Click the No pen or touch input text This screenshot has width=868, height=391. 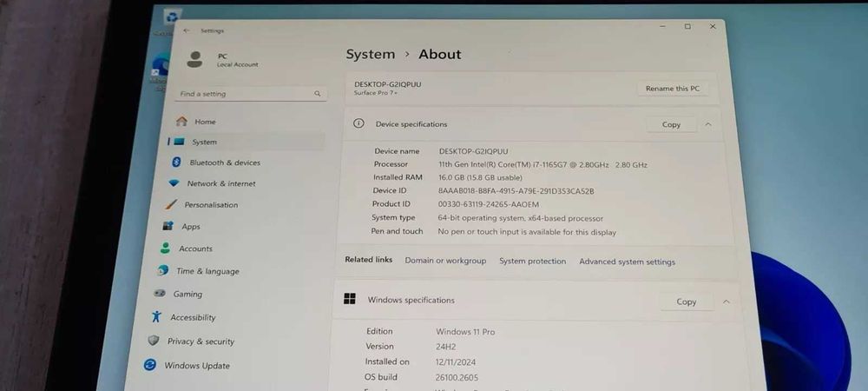pos(527,232)
